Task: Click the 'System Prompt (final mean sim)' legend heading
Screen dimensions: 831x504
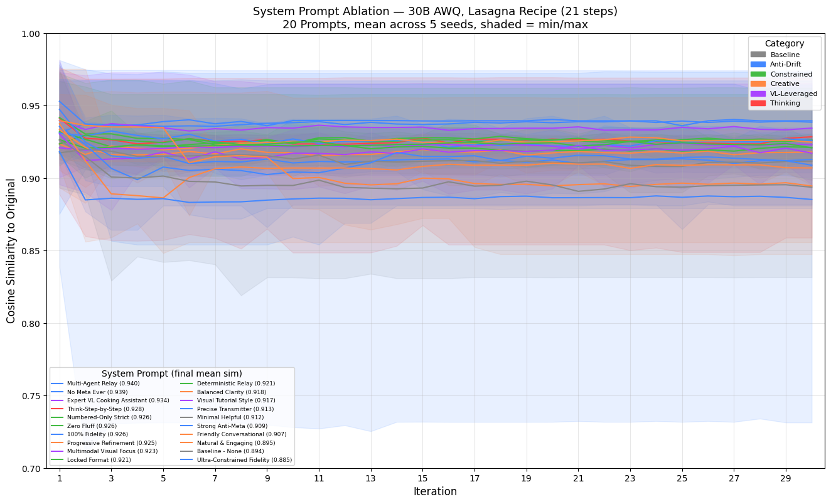Action: [171, 373]
